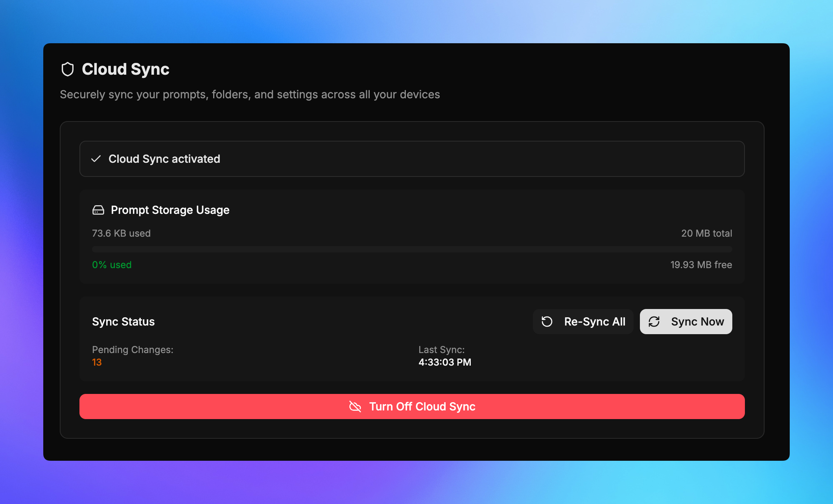Turn Off Cloud Sync via the red button text

click(422, 407)
